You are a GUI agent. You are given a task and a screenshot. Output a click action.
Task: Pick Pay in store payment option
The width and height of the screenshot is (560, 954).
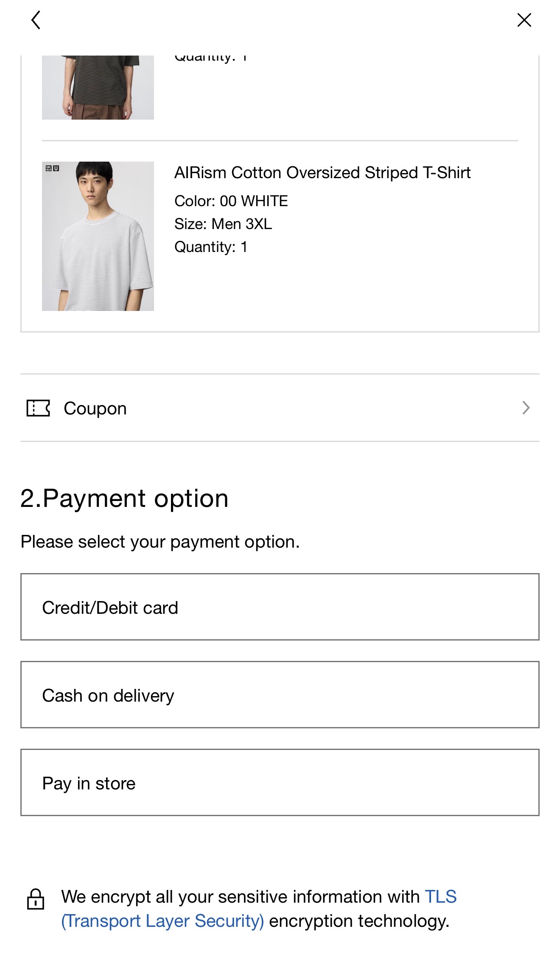pyautogui.click(x=280, y=783)
